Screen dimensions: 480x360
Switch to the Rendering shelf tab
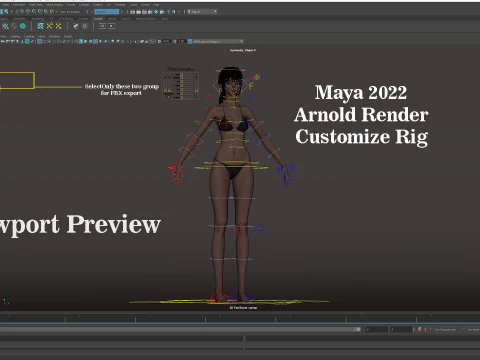click(x=38, y=19)
